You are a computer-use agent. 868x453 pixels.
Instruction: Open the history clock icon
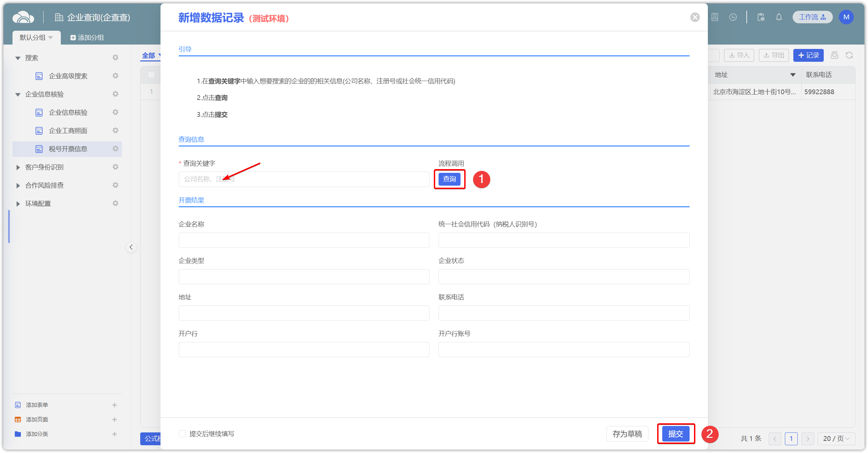pos(733,17)
